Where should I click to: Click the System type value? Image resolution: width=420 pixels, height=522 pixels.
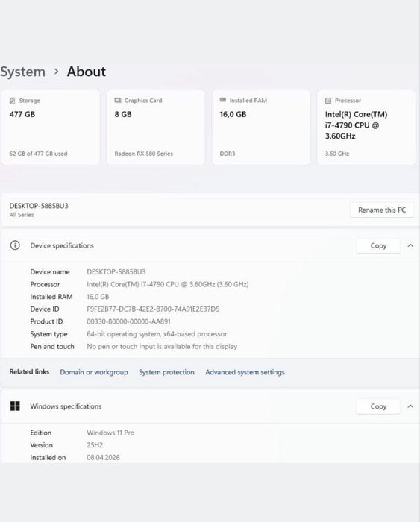tap(157, 334)
